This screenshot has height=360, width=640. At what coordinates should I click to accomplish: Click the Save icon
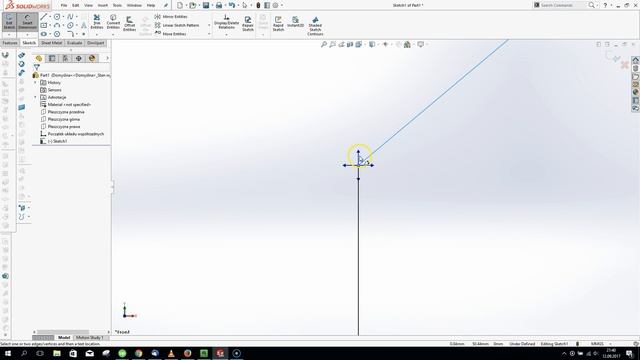pos(206,5)
